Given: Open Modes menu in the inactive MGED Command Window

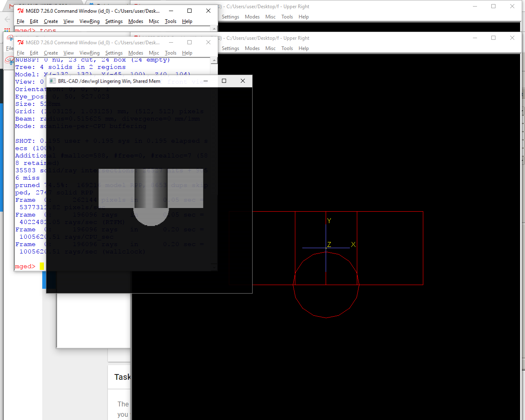Looking at the screenshot, I should pyautogui.click(x=136, y=53).
